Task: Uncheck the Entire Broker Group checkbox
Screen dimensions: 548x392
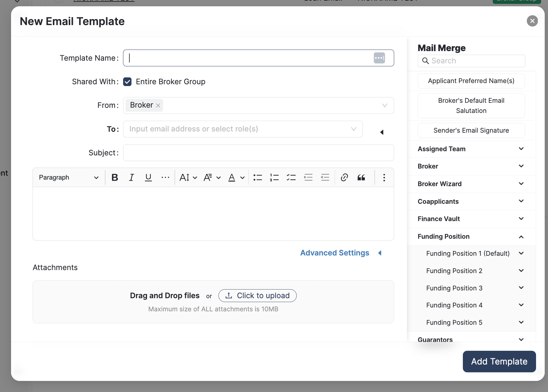Action: [x=127, y=82]
